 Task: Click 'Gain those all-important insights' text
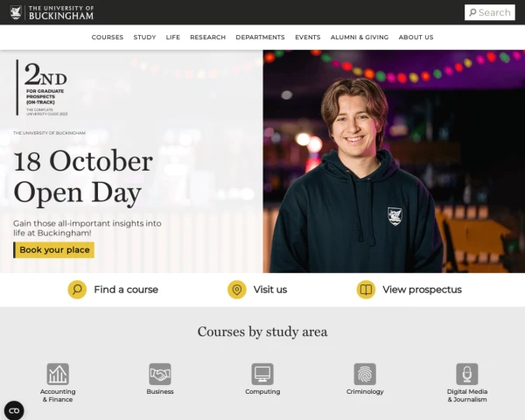point(87,228)
